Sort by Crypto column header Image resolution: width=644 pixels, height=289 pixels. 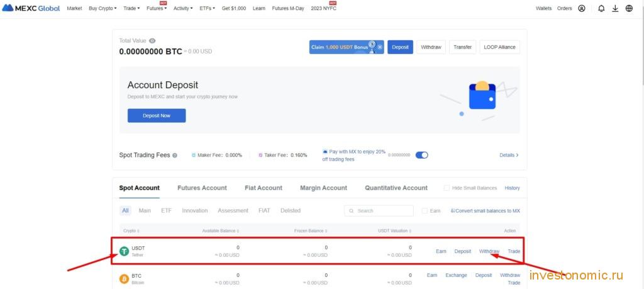(131, 231)
